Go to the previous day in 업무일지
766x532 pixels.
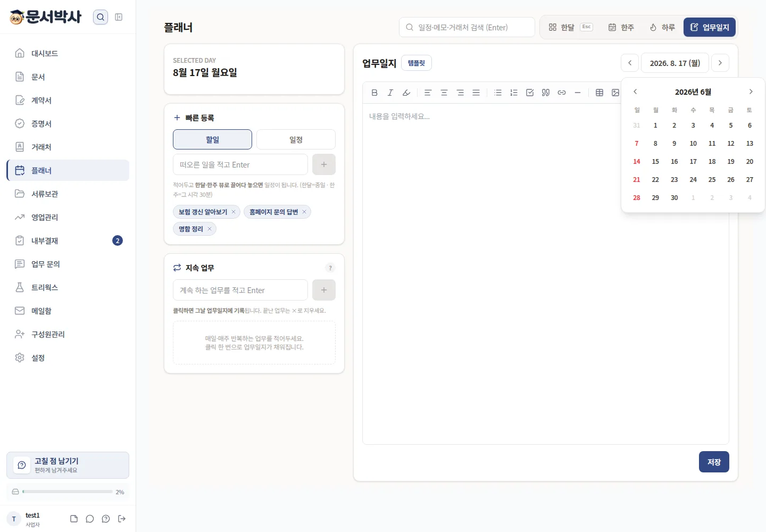click(x=630, y=63)
